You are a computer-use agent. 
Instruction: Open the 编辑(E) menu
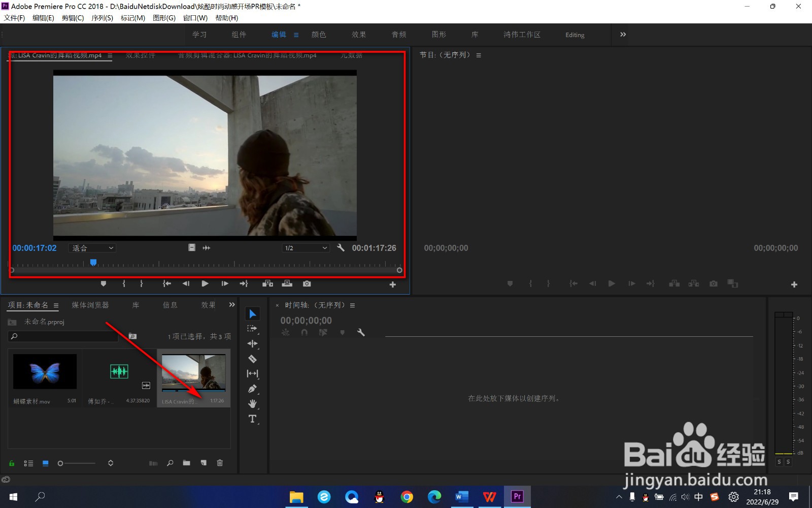(43, 18)
